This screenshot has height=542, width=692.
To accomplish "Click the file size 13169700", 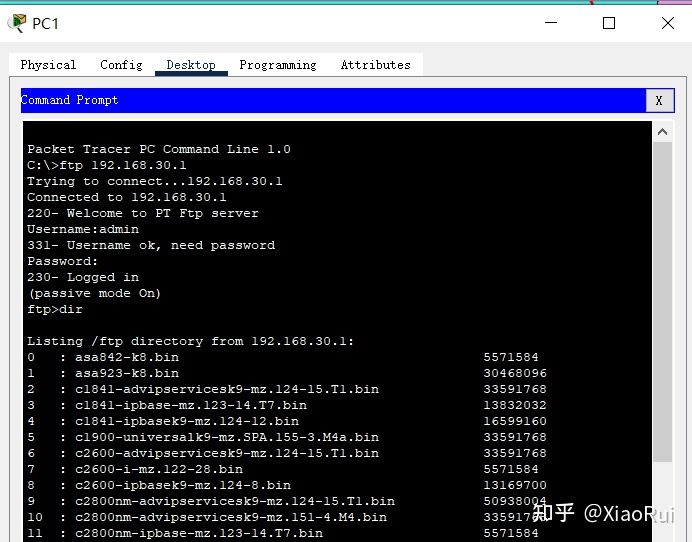I will tap(515, 485).
